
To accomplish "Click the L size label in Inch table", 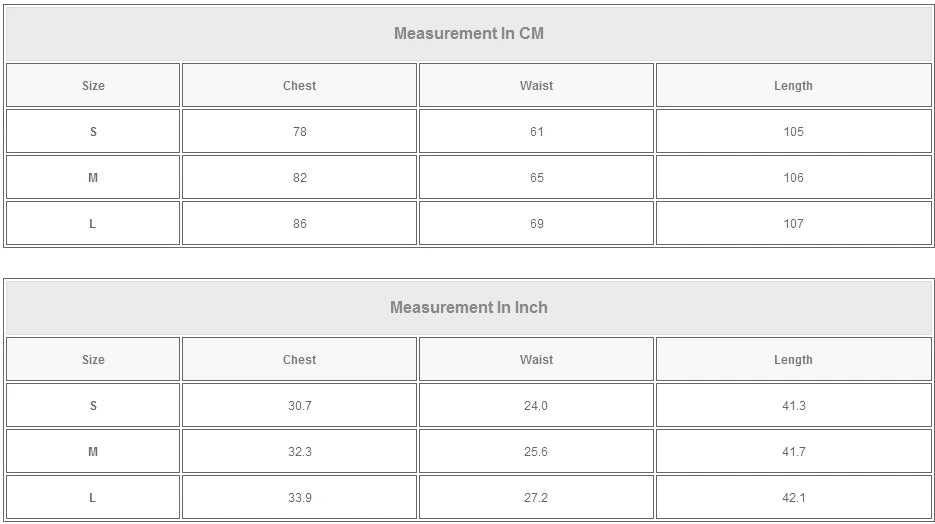I will pos(93,498).
